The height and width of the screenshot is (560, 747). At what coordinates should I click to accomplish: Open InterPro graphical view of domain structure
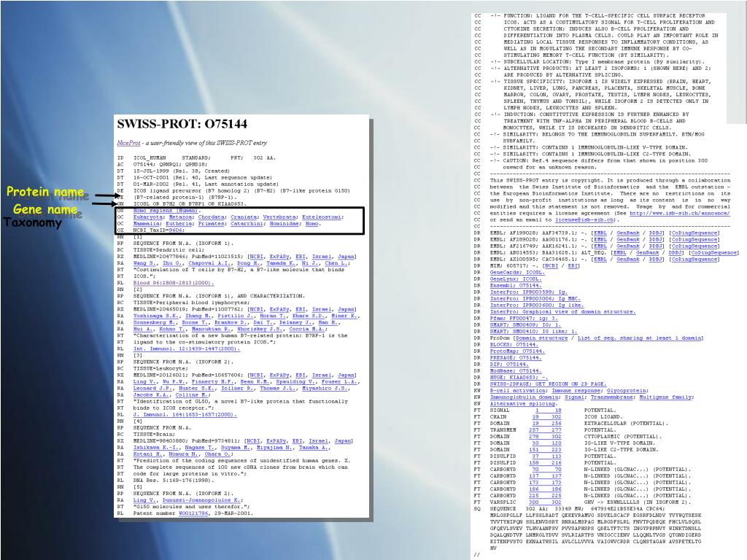[x=562, y=312]
